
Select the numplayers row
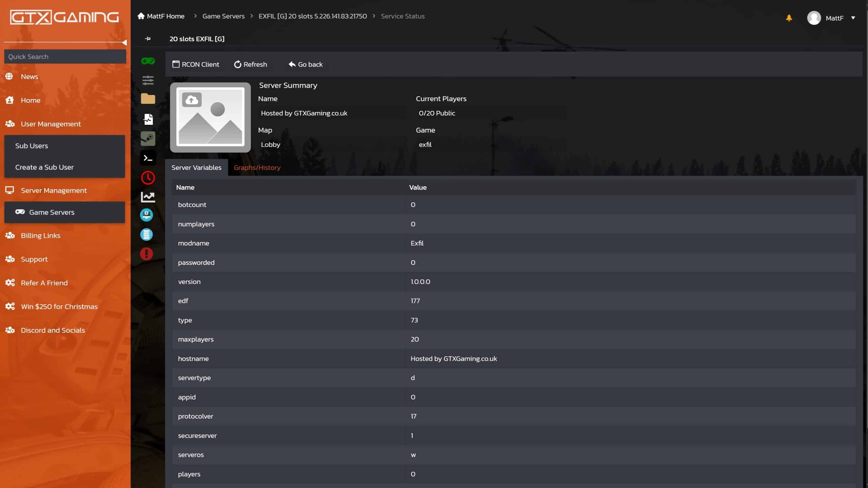pyautogui.click(x=514, y=224)
